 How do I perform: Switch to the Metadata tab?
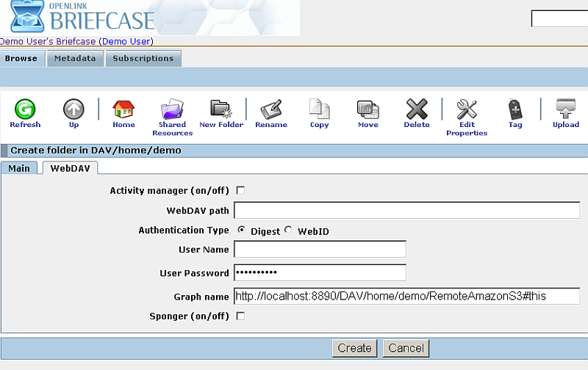[74, 59]
